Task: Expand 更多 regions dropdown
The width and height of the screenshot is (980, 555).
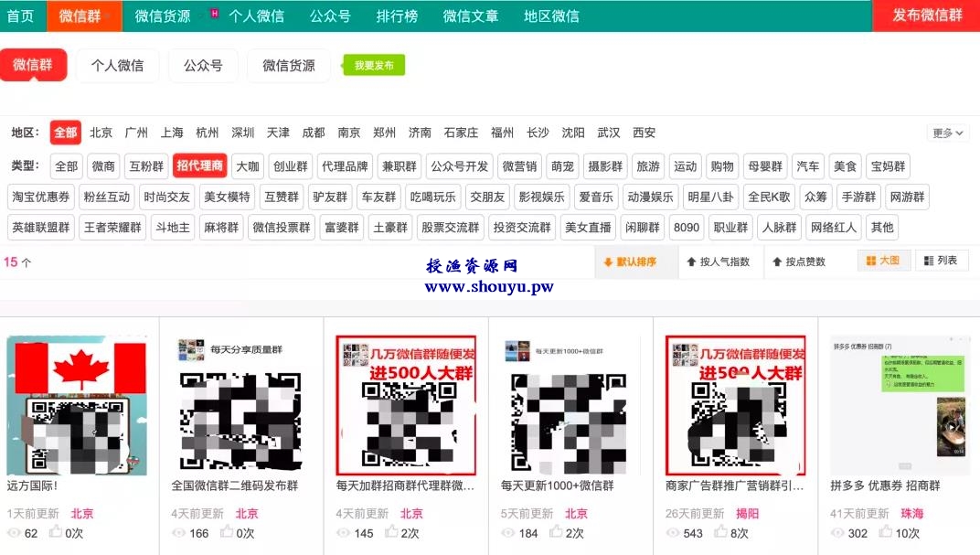Action: click(947, 133)
